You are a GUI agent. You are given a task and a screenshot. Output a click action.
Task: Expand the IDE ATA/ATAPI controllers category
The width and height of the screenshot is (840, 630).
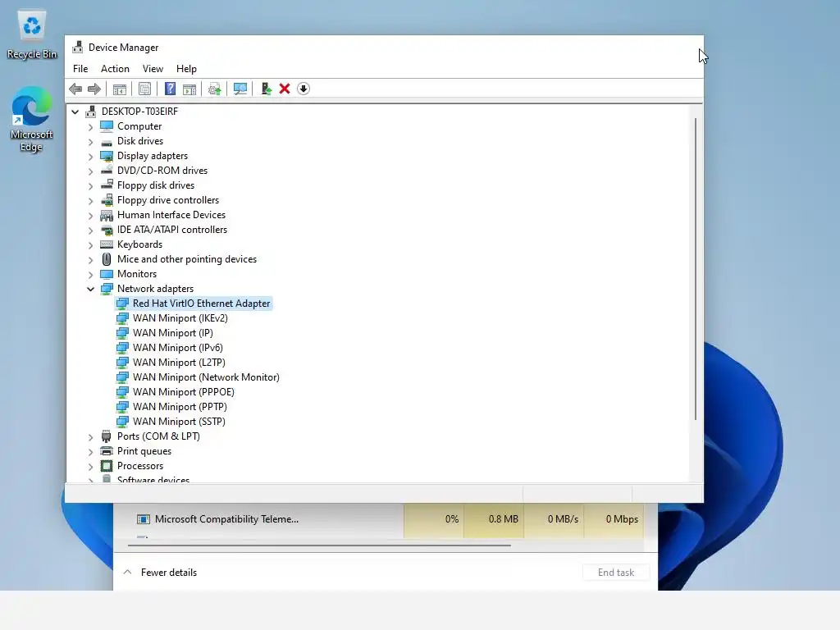pyautogui.click(x=90, y=230)
